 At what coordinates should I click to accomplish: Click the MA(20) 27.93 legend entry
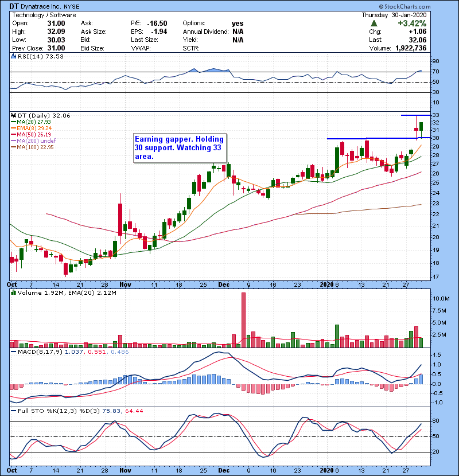pyautogui.click(x=32, y=122)
